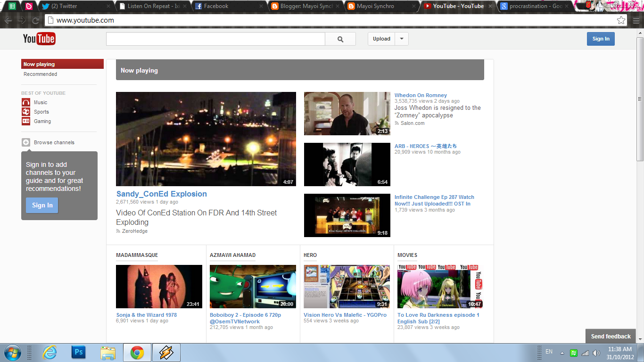The height and width of the screenshot is (362, 644).
Task: Play the Boboiboy 2 thumbnail
Action: pos(253,287)
